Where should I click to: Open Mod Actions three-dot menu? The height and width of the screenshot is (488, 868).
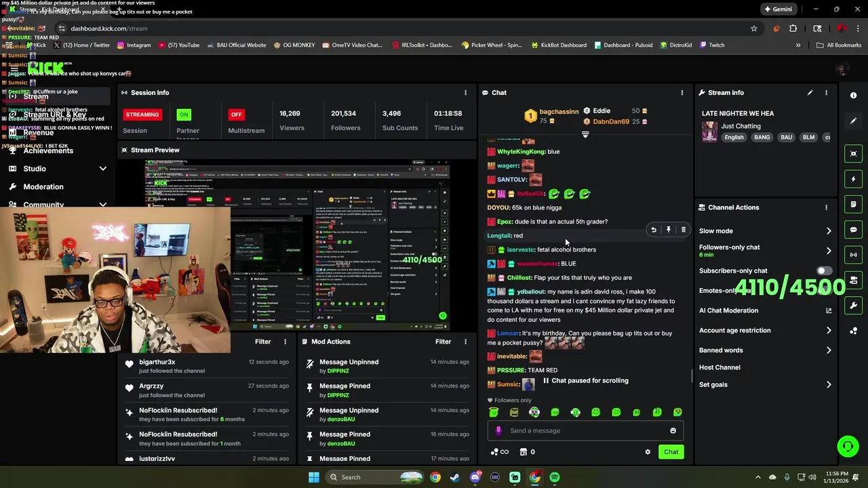[x=465, y=342]
